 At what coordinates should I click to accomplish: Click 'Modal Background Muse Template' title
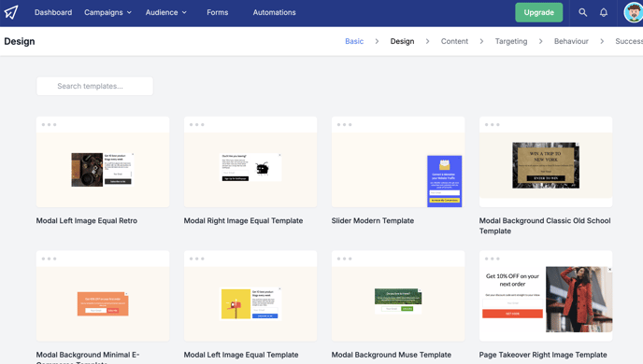pos(392,355)
